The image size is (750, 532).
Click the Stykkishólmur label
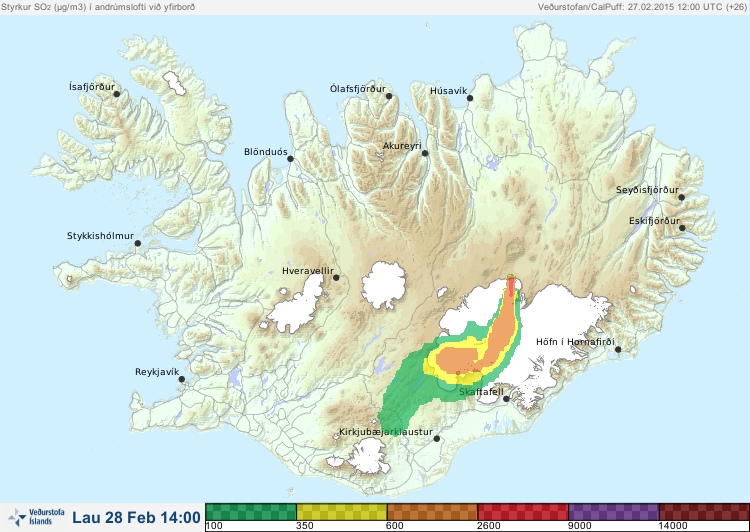click(x=100, y=236)
